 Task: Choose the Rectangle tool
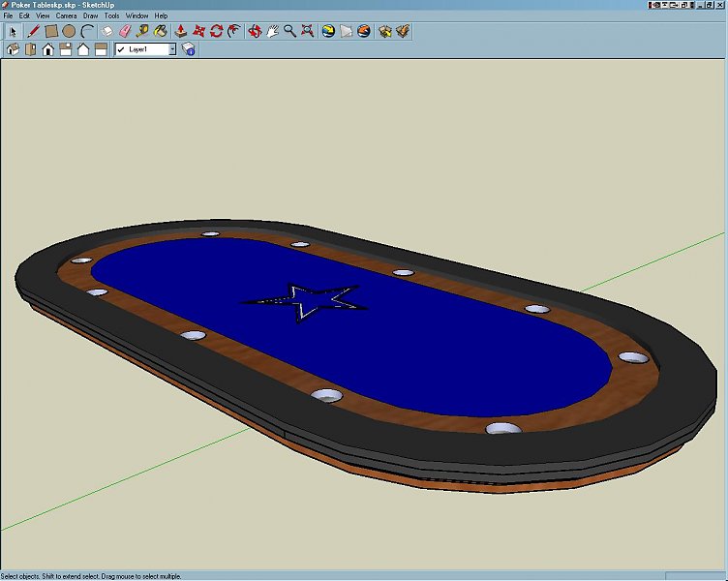pyautogui.click(x=51, y=32)
